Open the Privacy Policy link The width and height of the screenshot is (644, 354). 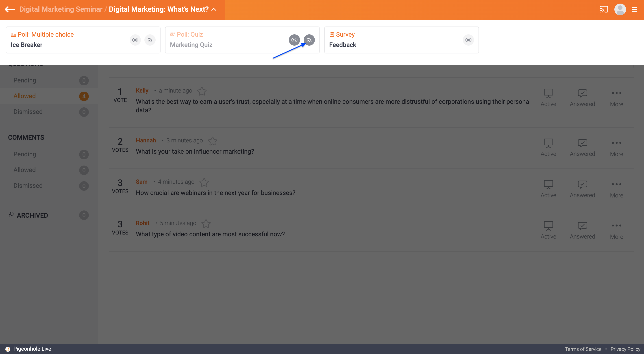(x=625, y=349)
